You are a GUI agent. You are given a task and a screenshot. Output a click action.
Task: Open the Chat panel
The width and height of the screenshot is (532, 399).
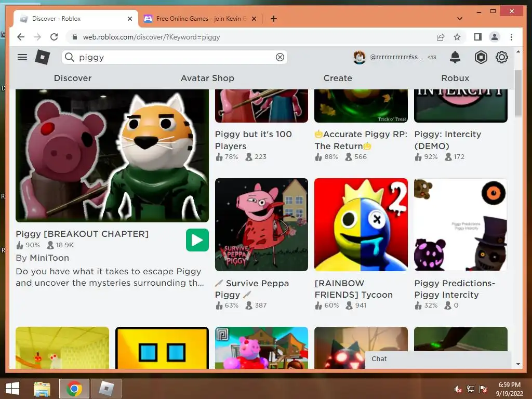point(438,359)
